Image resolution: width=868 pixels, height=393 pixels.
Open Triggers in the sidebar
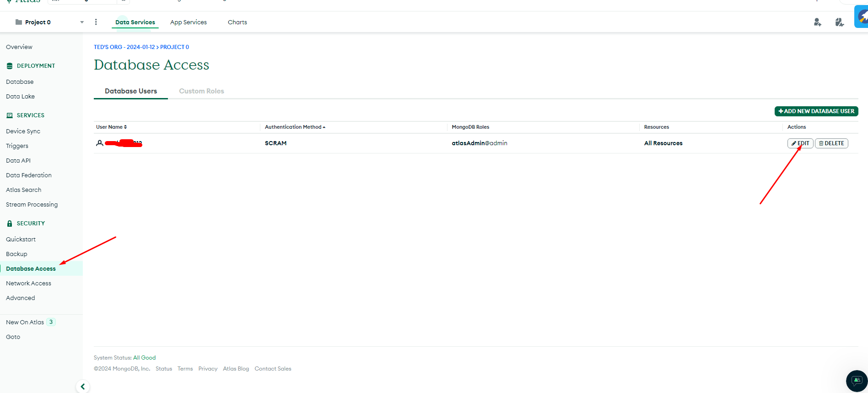(17, 146)
